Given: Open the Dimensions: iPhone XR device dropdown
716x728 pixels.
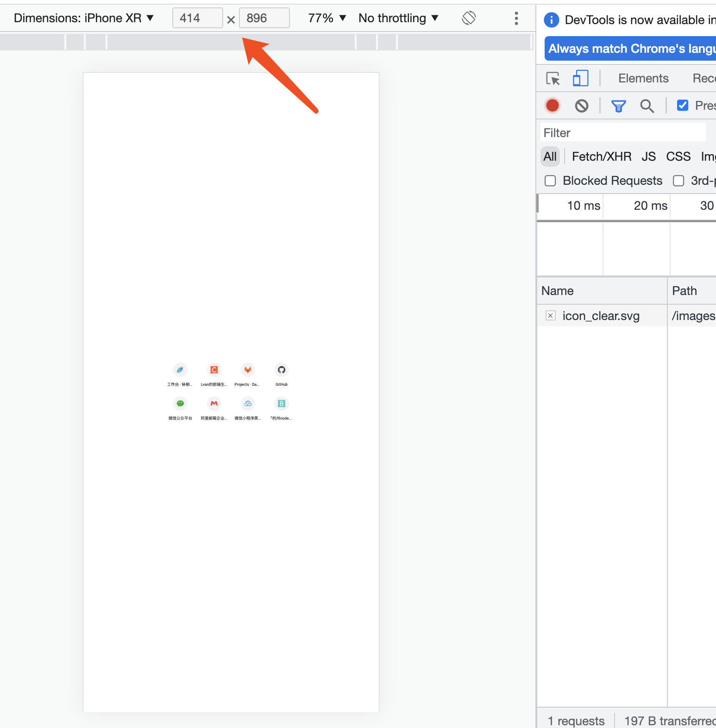Looking at the screenshot, I should [x=83, y=18].
